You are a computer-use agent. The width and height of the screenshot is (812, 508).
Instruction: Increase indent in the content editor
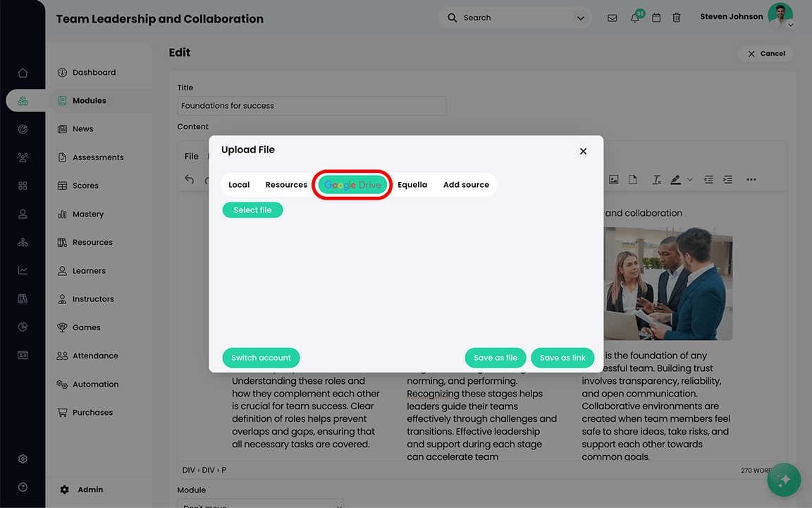[727, 179]
